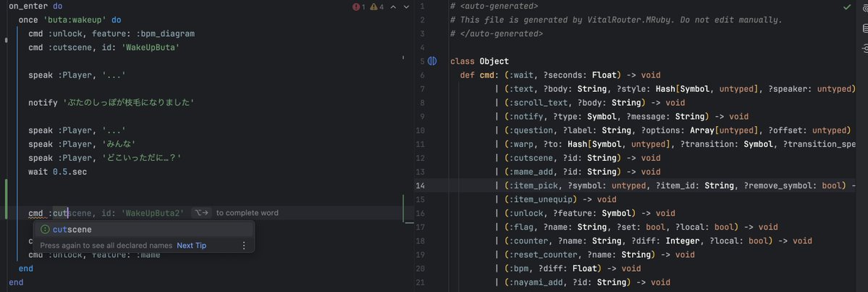Click the highlighted (:item_pick line

(676, 185)
